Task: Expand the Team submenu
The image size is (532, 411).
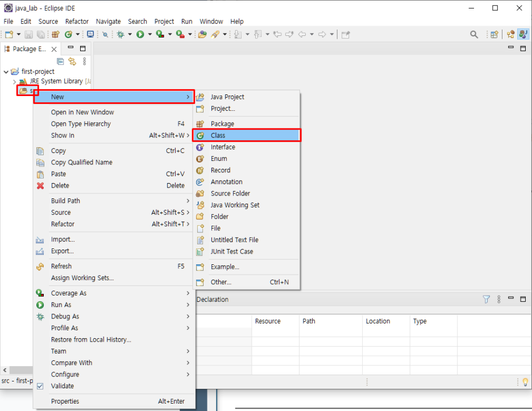Action: click(114, 351)
